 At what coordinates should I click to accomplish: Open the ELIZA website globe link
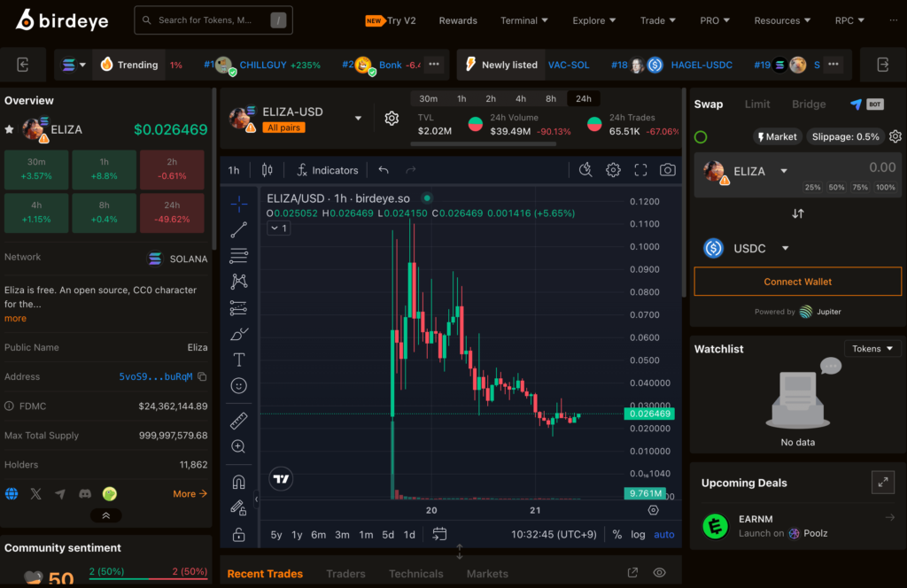click(x=12, y=494)
